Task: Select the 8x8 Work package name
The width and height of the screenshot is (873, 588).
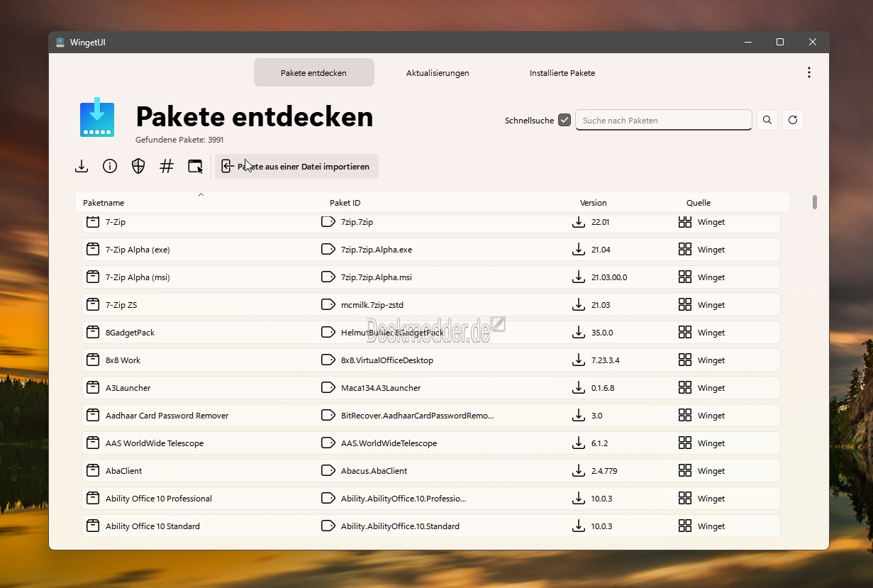Action: 123,360
